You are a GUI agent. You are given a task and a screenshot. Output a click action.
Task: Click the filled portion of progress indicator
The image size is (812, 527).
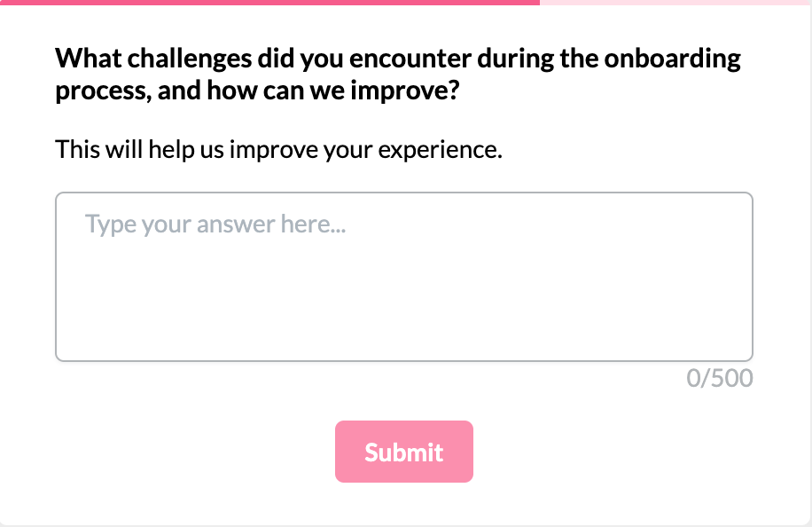[x=266, y=4]
